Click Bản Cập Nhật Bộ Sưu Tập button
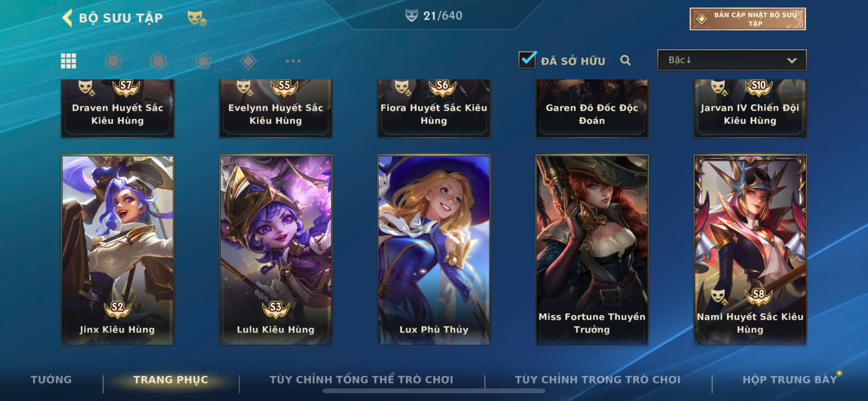Viewport: 868px width, 401px height. (748, 19)
